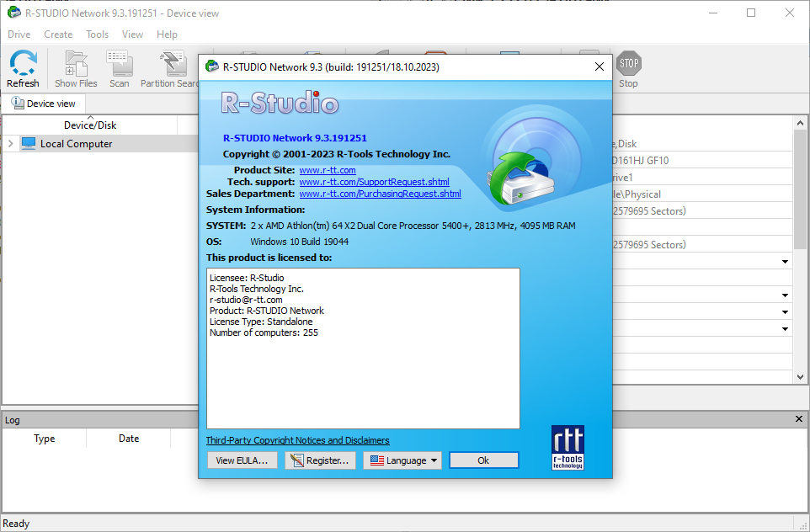Click the 'R-STUDIO Network 9.3.191251' blue heading
The width and height of the screenshot is (810, 532).
tap(295, 138)
